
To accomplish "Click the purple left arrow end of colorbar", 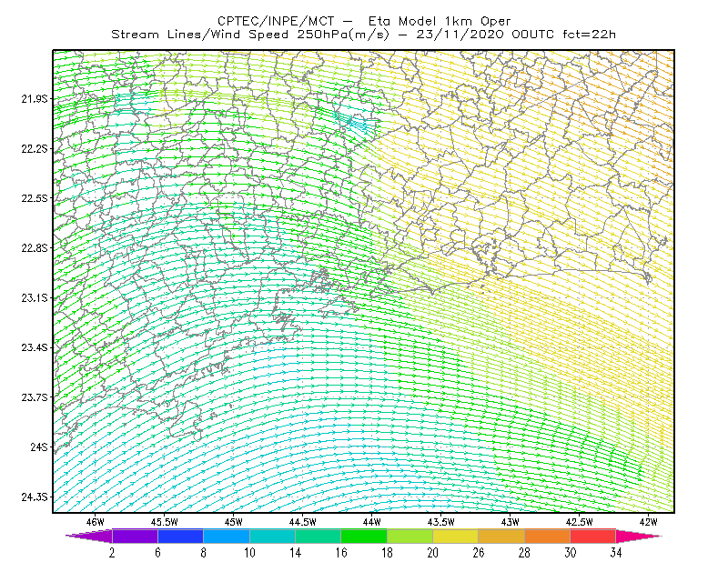I will tap(89, 536).
